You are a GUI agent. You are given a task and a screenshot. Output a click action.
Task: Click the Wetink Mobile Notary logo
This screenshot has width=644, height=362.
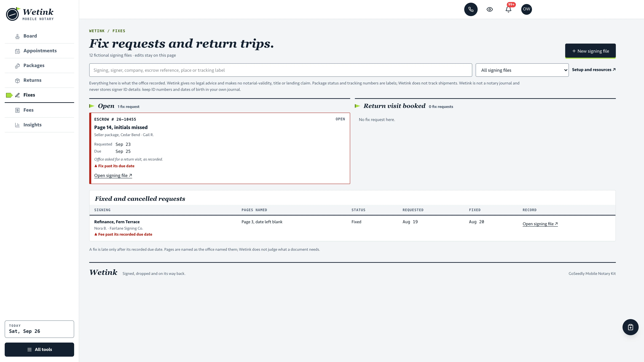30,14
